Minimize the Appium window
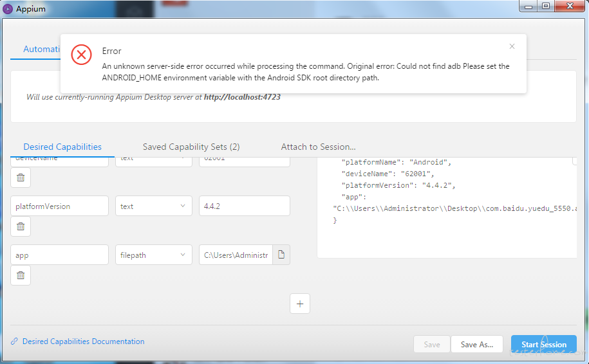 528,6
